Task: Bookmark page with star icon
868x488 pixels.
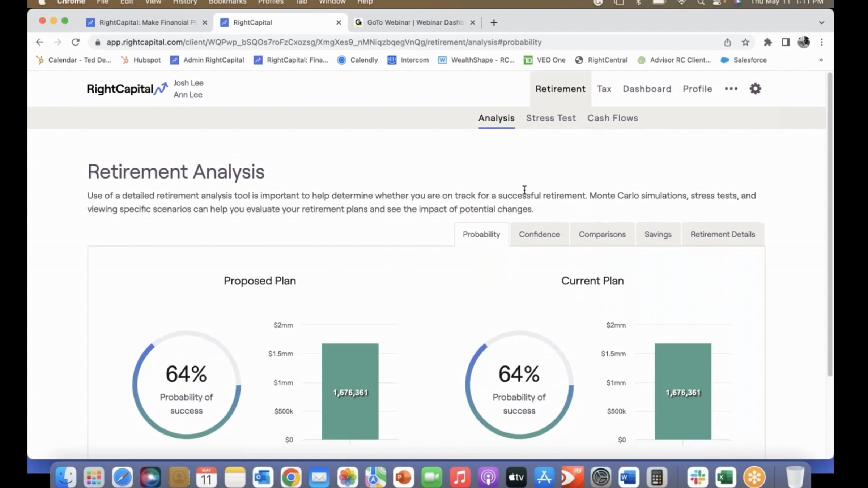Action: (x=745, y=42)
